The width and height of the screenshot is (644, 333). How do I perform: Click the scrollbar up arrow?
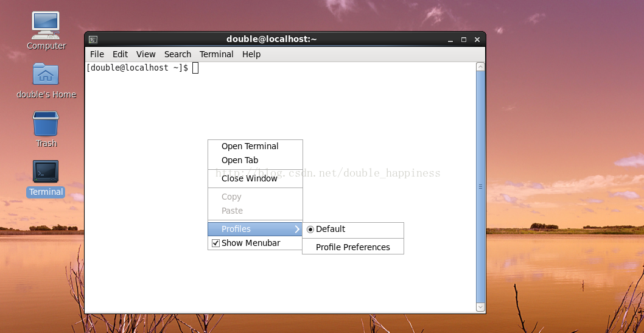(480, 66)
